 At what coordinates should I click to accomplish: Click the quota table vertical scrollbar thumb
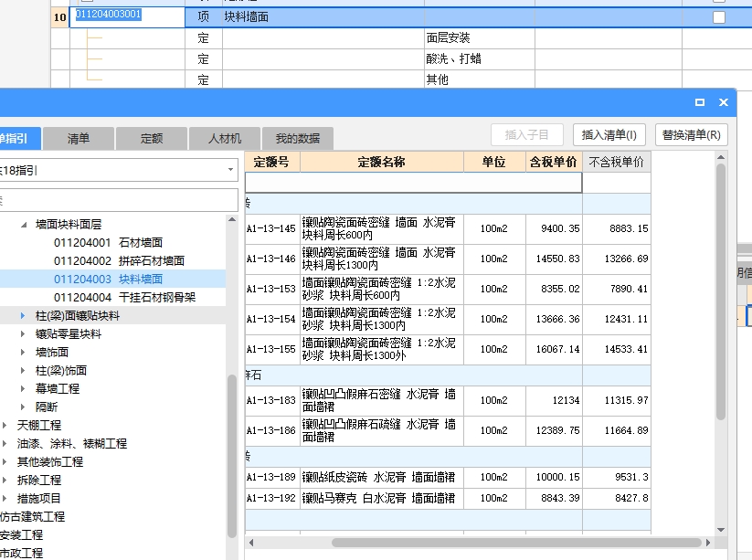(720, 292)
